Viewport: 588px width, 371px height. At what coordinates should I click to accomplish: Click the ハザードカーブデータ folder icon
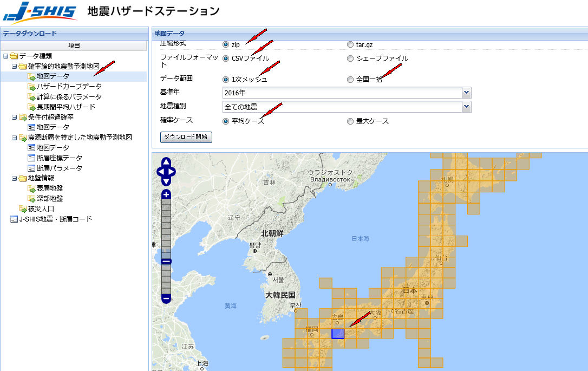(x=31, y=87)
